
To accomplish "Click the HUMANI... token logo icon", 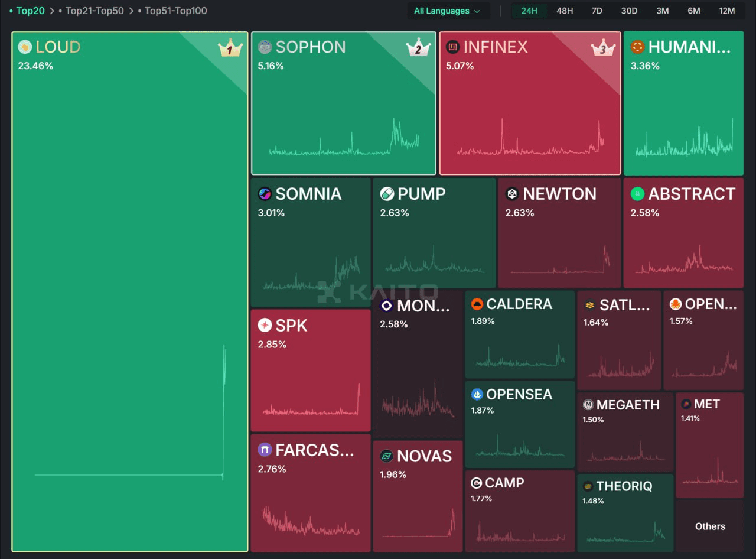I will click(637, 47).
